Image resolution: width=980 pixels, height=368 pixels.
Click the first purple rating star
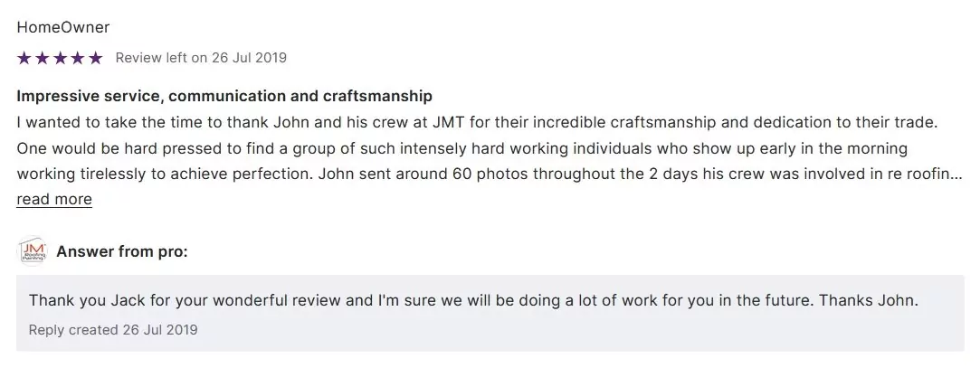click(24, 58)
